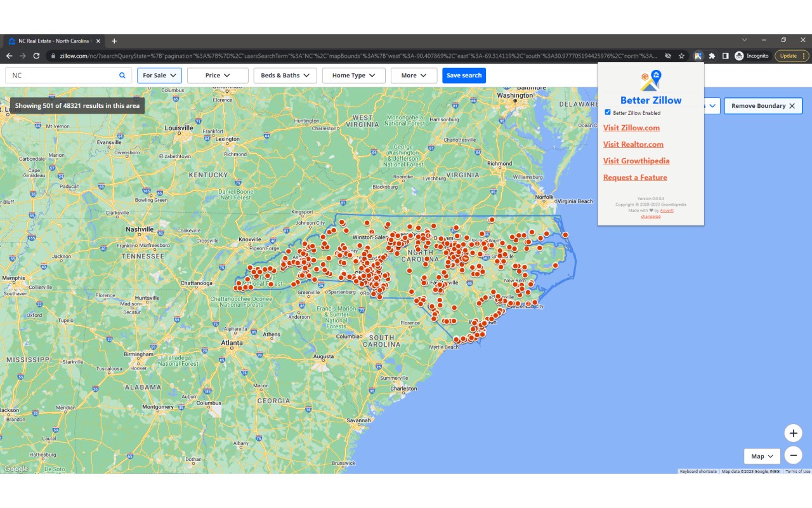This screenshot has width=812, height=508.
Task: Uncheck Better Zillow Enabled checkbox
Action: [x=608, y=112]
